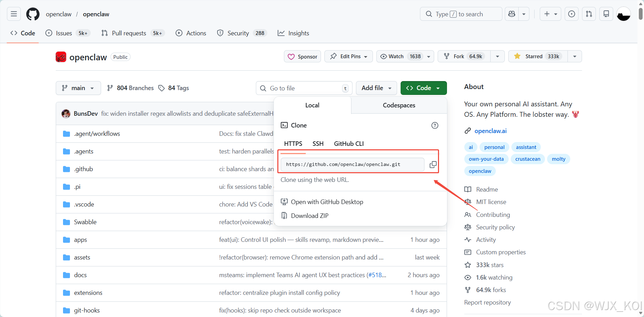Select the Local tab

[x=312, y=105]
